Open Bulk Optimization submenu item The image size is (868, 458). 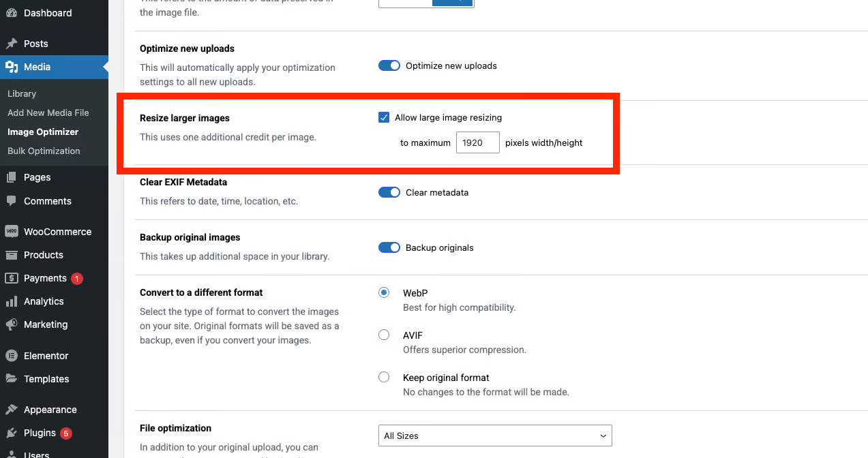pos(44,151)
